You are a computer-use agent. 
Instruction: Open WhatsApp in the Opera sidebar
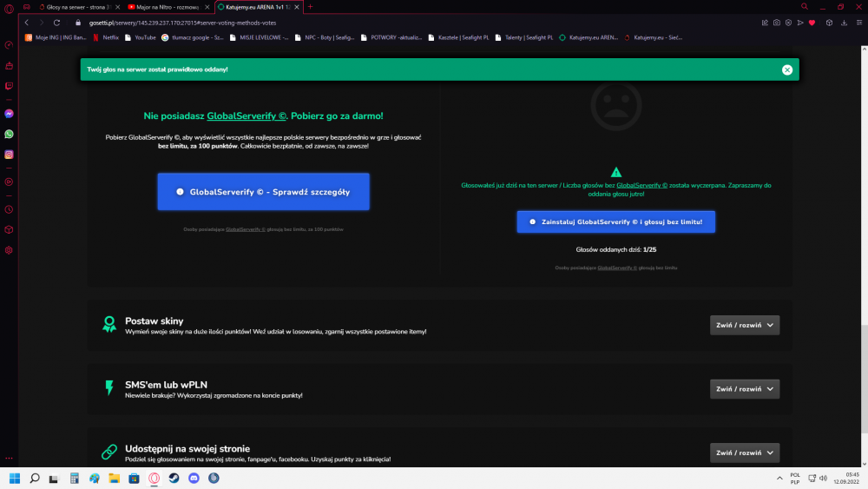[x=9, y=134]
